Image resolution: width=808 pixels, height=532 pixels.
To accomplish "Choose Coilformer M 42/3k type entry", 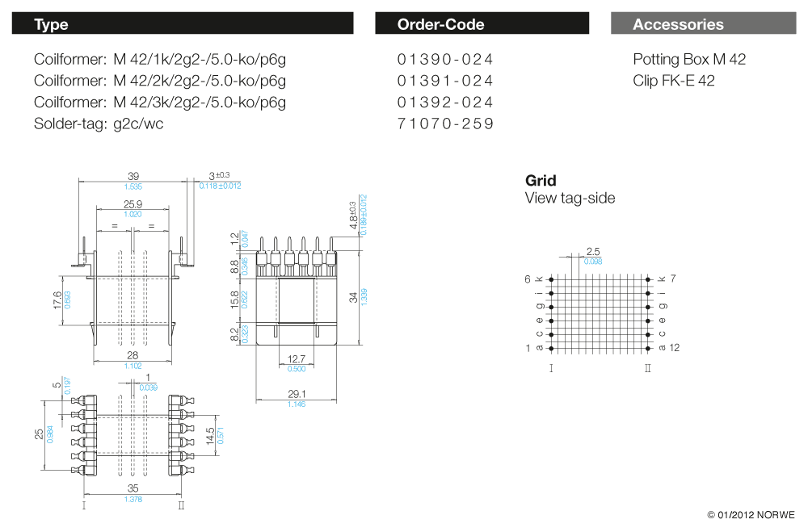I will (160, 103).
